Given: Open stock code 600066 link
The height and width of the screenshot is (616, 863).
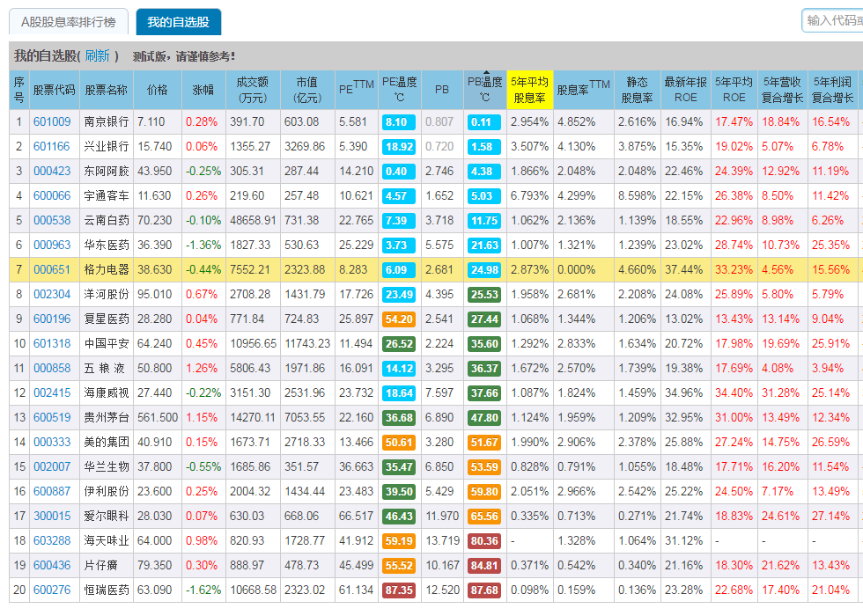Looking at the screenshot, I should coord(52,195).
